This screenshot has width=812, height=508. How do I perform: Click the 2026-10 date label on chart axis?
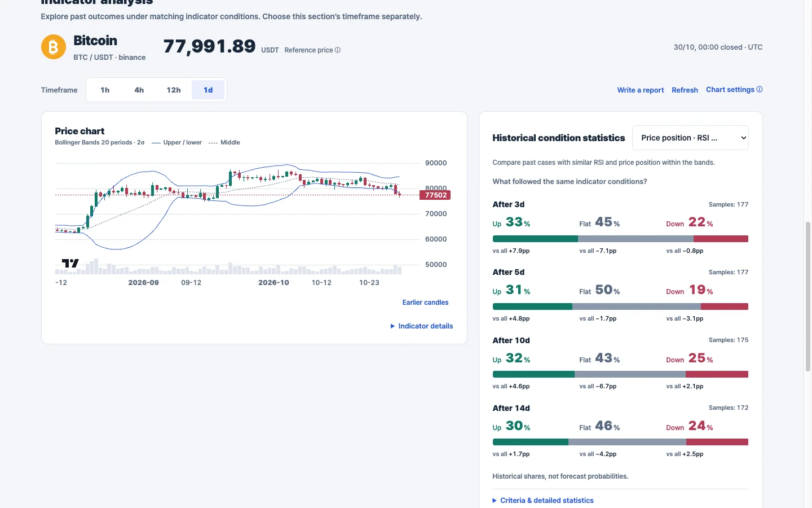tap(273, 283)
